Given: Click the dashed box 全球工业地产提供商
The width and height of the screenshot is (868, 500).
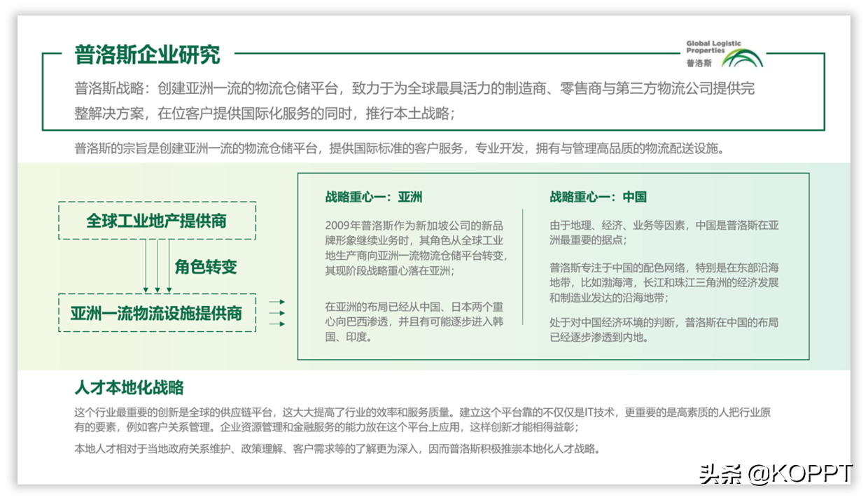Looking at the screenshot, I should (157, 221).
